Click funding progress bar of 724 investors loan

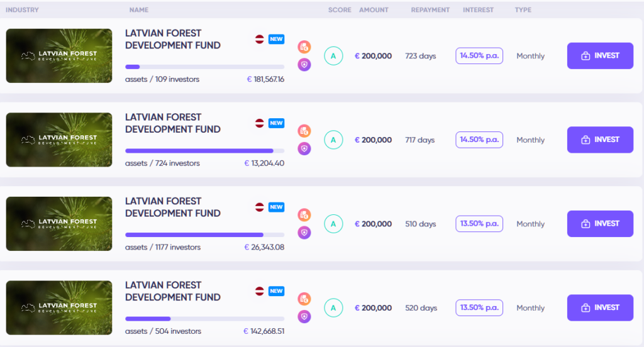coord(204,151)
